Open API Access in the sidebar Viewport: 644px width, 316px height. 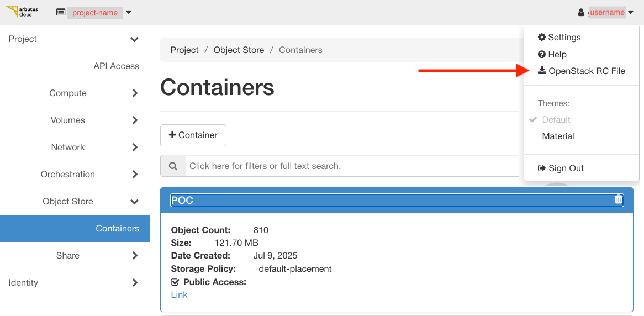click(x=116, y=66)
